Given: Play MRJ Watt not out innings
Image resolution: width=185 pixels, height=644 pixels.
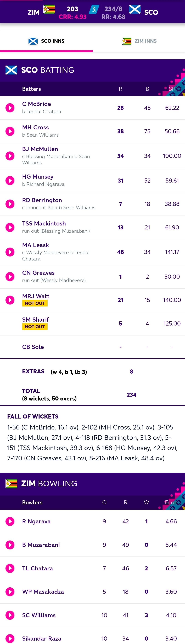Looking at the screenshot, I should [10, 300].
